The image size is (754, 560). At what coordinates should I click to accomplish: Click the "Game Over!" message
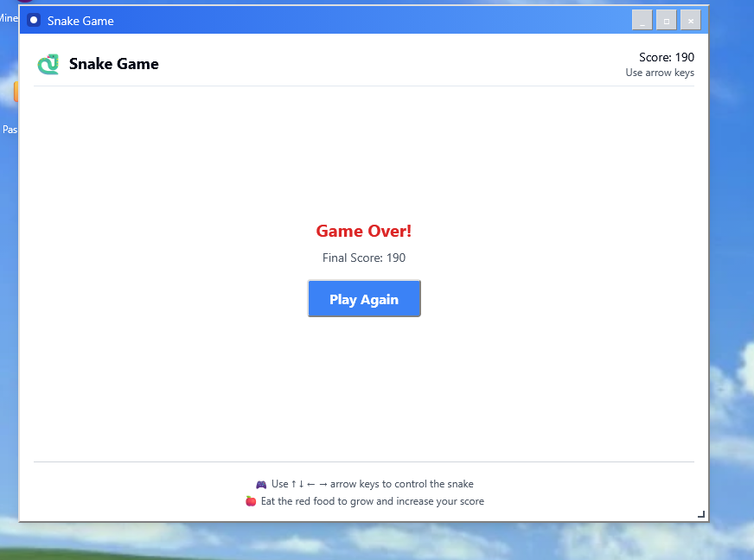pos(363,232)
